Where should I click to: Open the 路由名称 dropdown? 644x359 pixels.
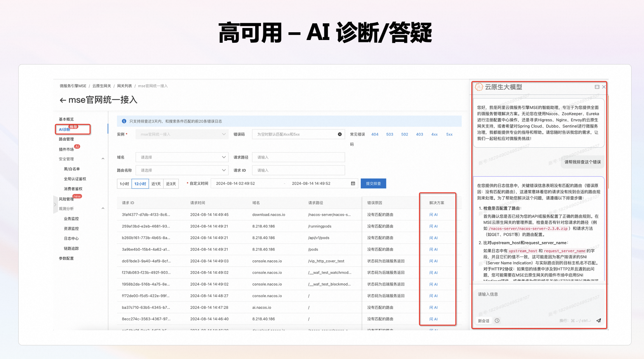182,170
